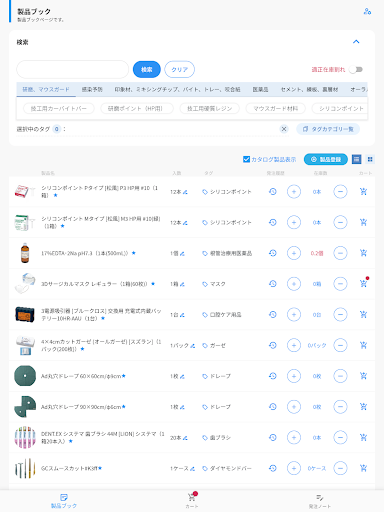Add Ad丸穴ドレープ 60×60cm to cart
Screen dimensions: 384x512
(363, 376)
